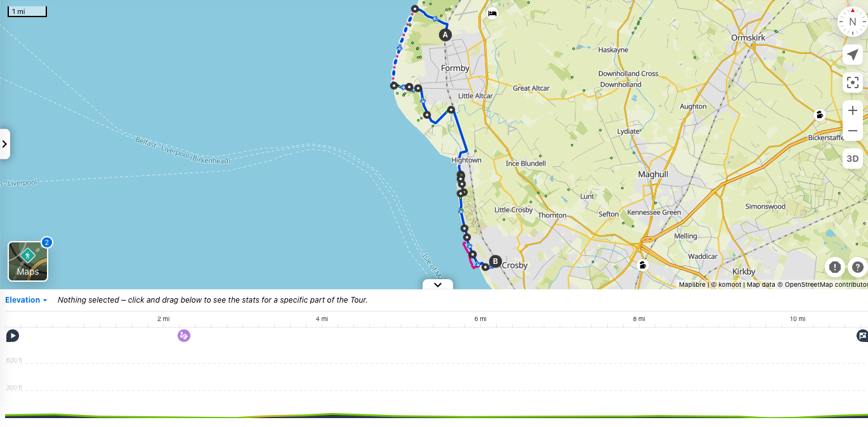This screenshot has height=427, width=868.
Task: Open the map issue report icon
Action: [x=834, y=267]
